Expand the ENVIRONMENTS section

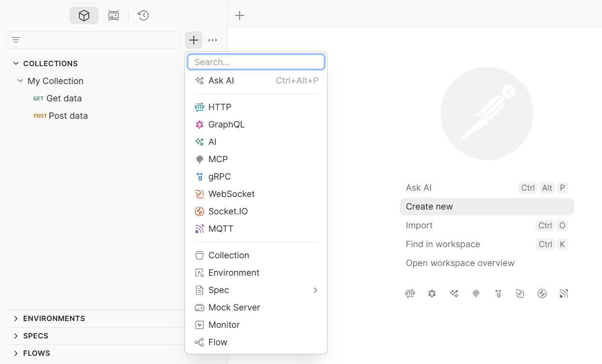[54, 319]
